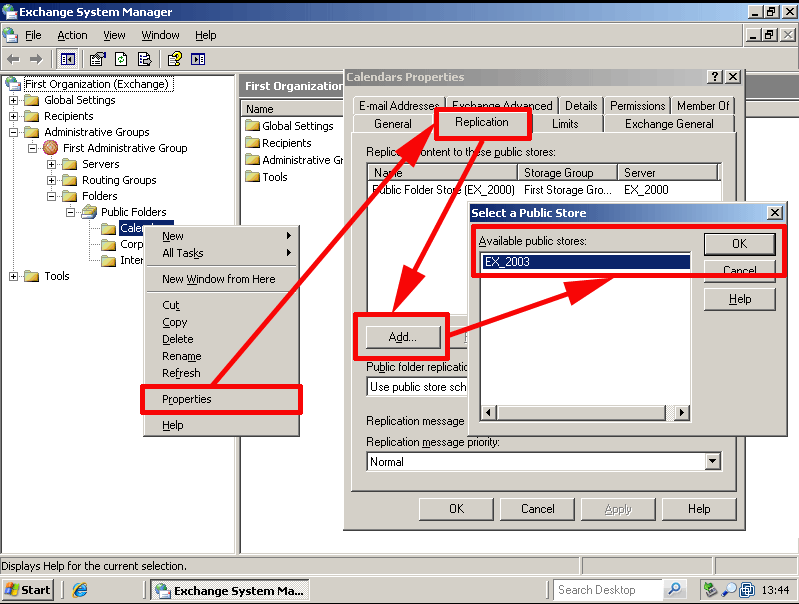Image resolution: width=799 pixels, height=604 pixels.
Task: Click the Exchange System Manager taskbar button
Action: (230, 591)
